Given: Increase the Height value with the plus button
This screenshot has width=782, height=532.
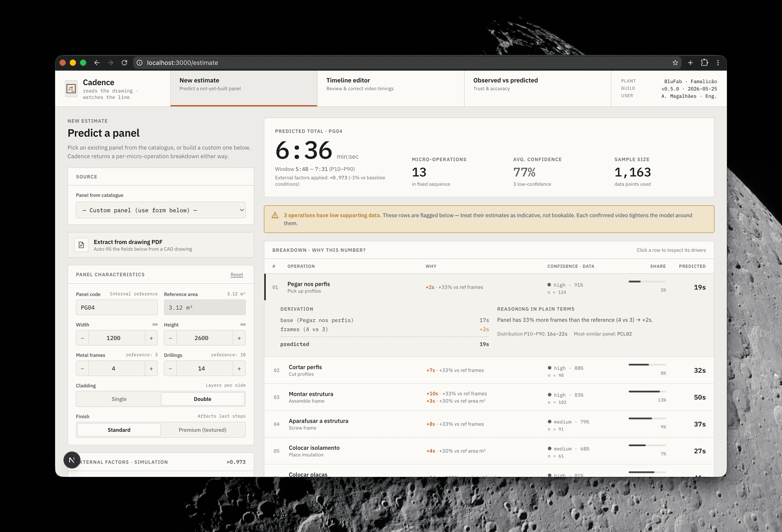Looking at the screenshot, I should click(239, 338).
